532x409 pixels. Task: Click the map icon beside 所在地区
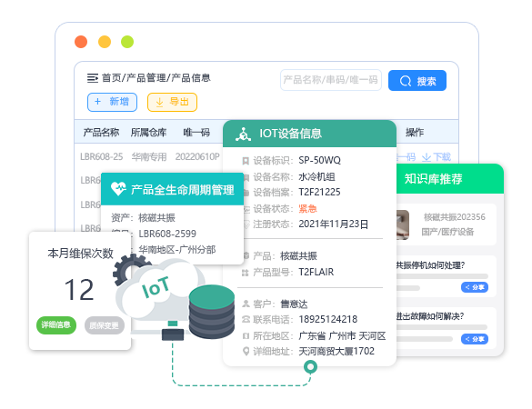[x=246, y=335]
